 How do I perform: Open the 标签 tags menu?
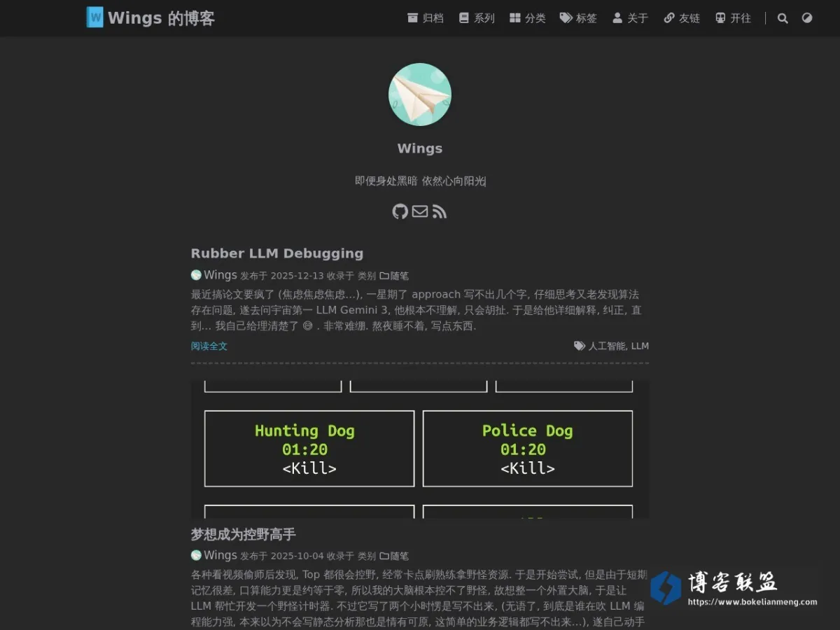coord(579,18)
